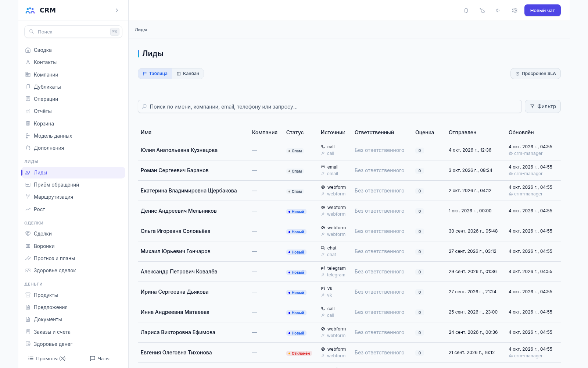This screenshot has height=368, width=588.
Task: Click the Дубликаты sidebar icon
Action: 28,87
